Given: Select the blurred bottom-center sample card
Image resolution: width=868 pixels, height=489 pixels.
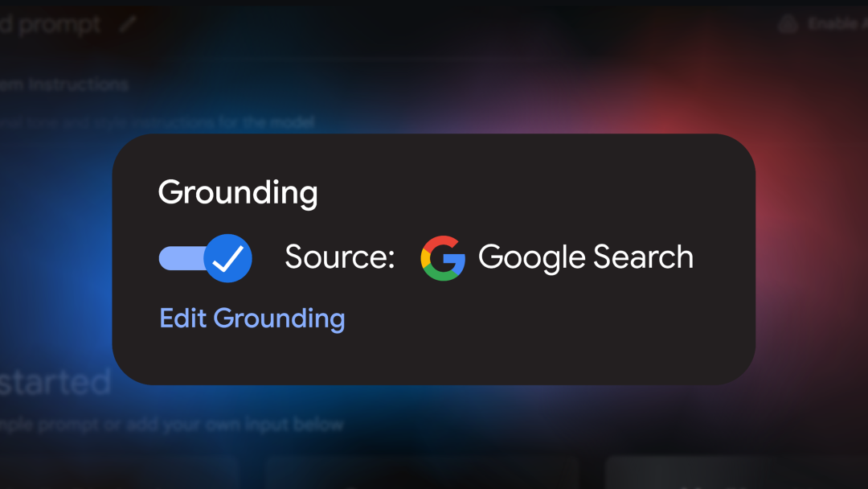Looking at the screenshot, I should pyautogui.click(x=422, y=473).
